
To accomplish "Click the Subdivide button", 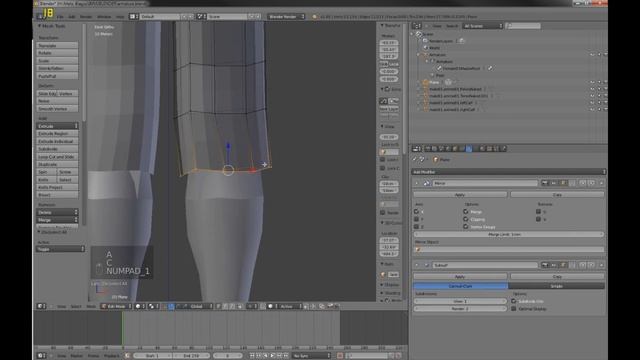I will (x=57, y=149).
